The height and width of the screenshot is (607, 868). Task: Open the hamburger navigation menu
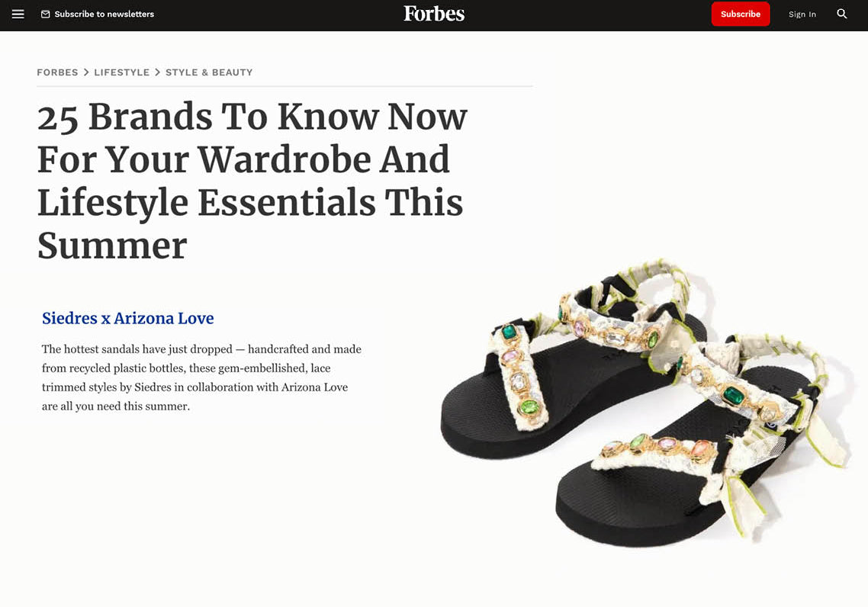(18, 14)
